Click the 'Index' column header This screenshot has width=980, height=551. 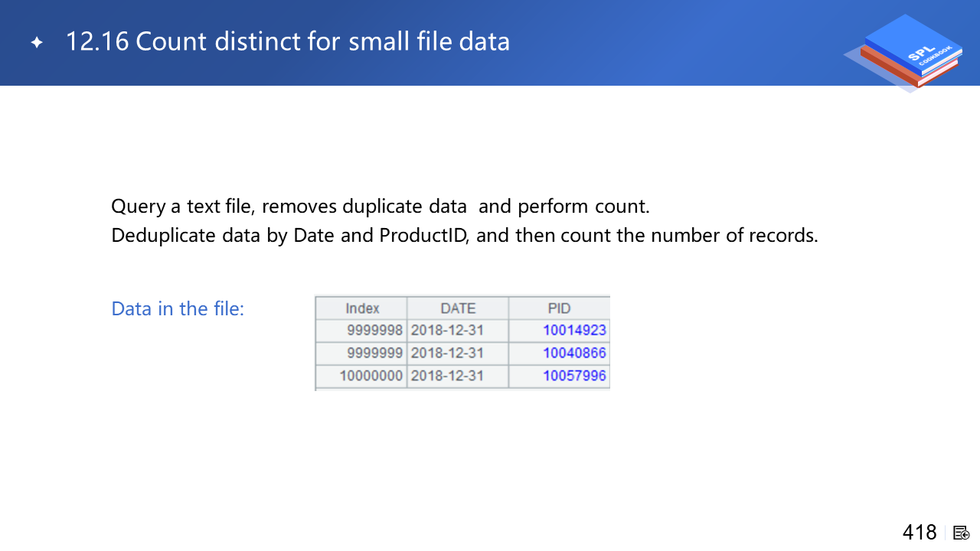click(x=362, y=308)
